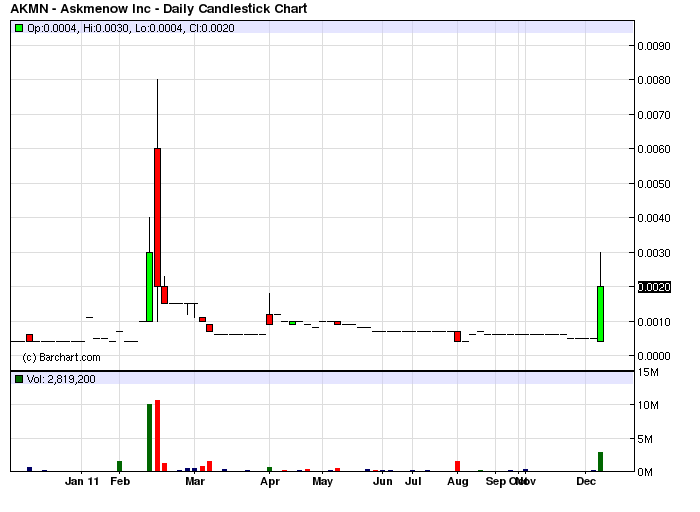700x512 pixels.
Task: Click the 0.0000 price axis label
Action: 654,356
